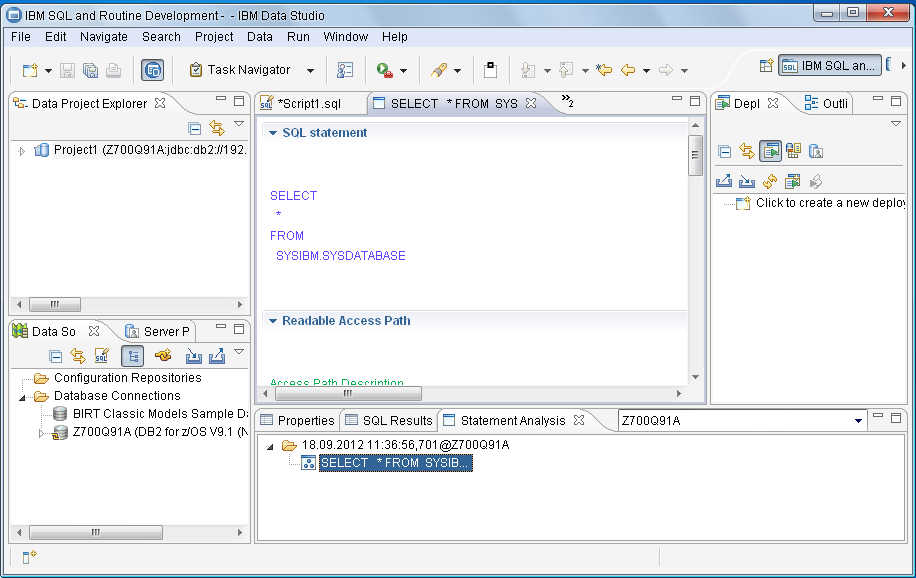The height and width of the screenshot is (578, 916).
Task: Click the Save All toolbar icon
Action: [90, 70]
